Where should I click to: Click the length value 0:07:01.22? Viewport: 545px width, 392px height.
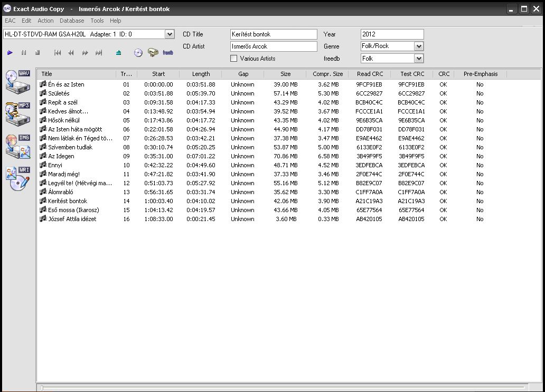point(201,156)
